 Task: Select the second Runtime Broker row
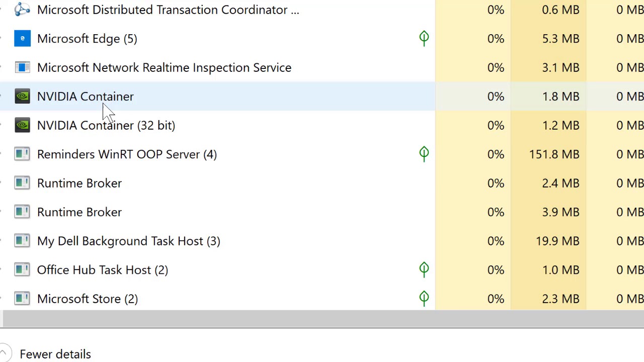pos(79,212)
